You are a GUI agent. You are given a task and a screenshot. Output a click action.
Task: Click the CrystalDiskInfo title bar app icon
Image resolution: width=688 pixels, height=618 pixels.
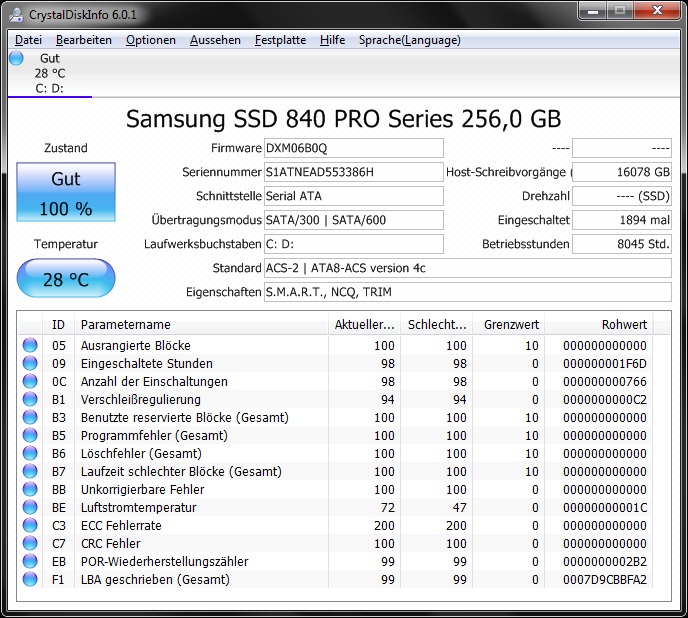tap(16, 14)
